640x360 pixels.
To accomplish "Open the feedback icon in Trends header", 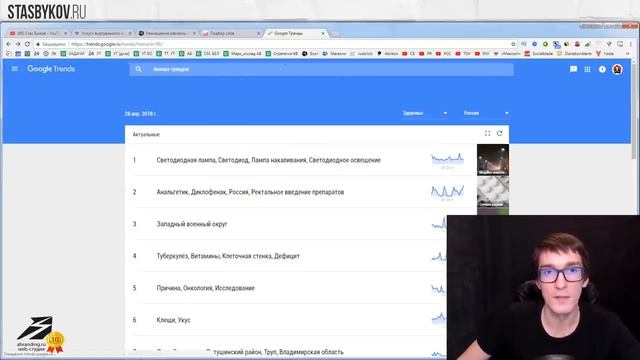I will tap(573, 69).
